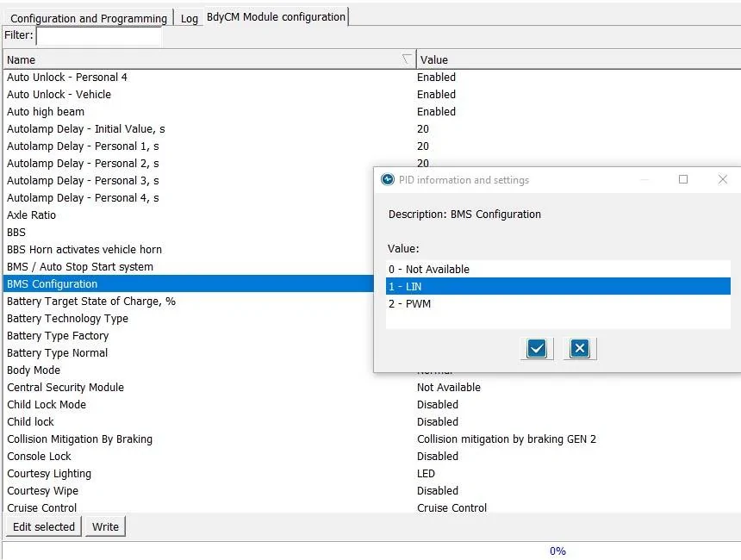This screenshot has width=741, height=560.
Task: Click 'Disabled' value for Console Lock
Action: pyautogui.click(x=438, y=456)
